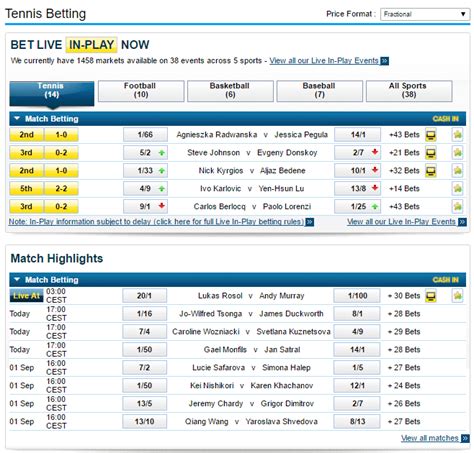The image size is (474, 453).
Task: Open top View all our Live In-Play Events link
Action: click(x=324, y=61)
